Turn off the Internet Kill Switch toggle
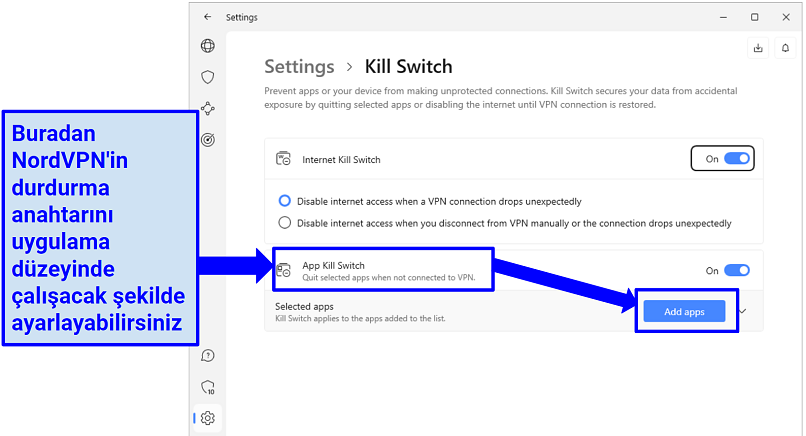806x436 pixels. 736,159
